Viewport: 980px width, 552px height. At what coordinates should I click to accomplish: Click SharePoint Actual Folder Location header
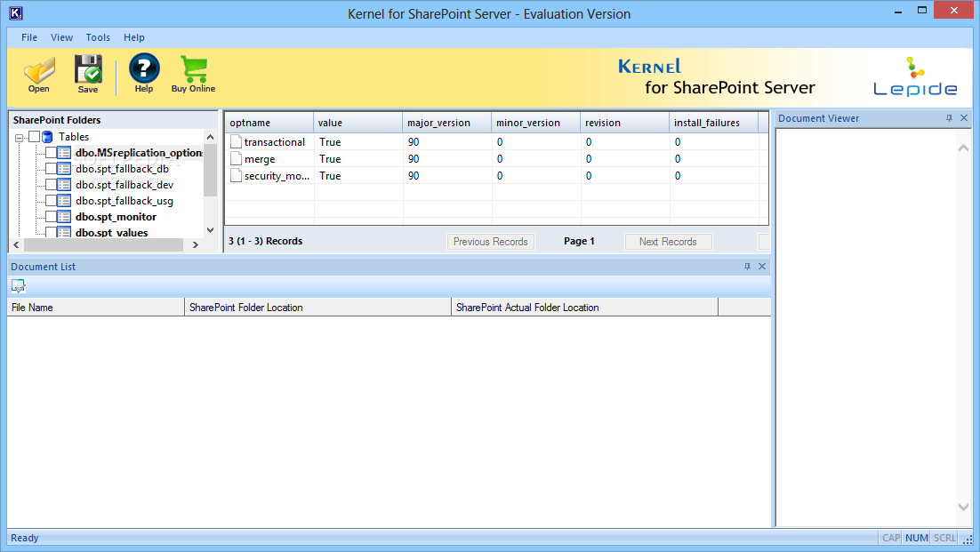click(585, 308)
